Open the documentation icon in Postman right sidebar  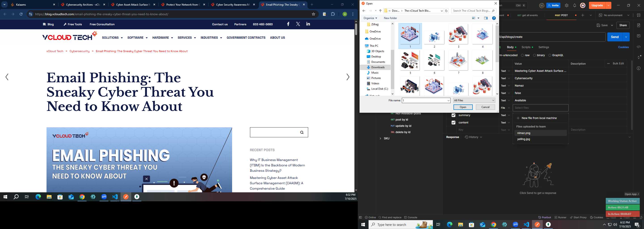point(638,25)
